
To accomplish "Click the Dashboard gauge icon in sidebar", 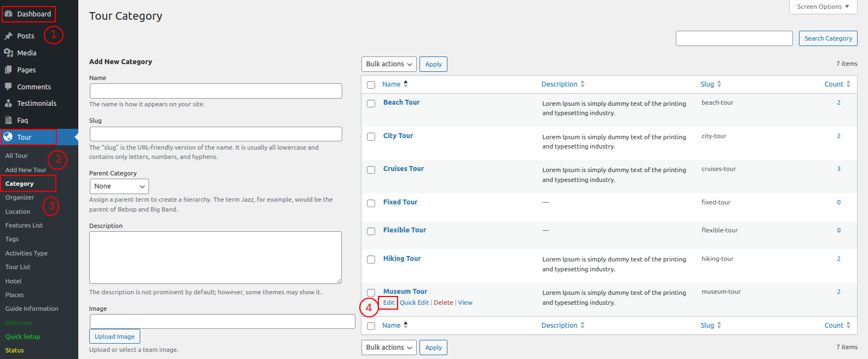I will [x=8, y=14].
